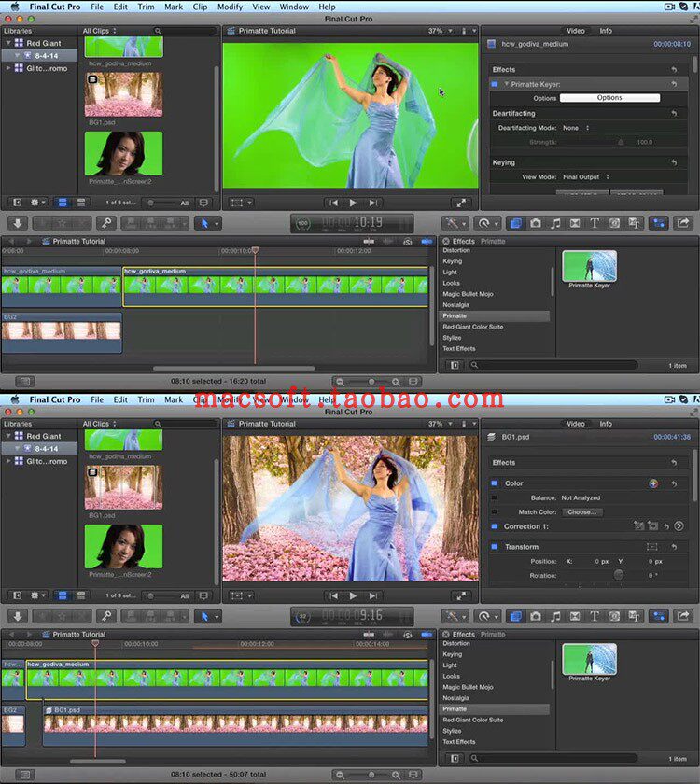Image resolution: width=700 pixels, height=784 pixels.
Task: Open 37% zoom menu above the green-screen viewer
Action: coord(440,31)
